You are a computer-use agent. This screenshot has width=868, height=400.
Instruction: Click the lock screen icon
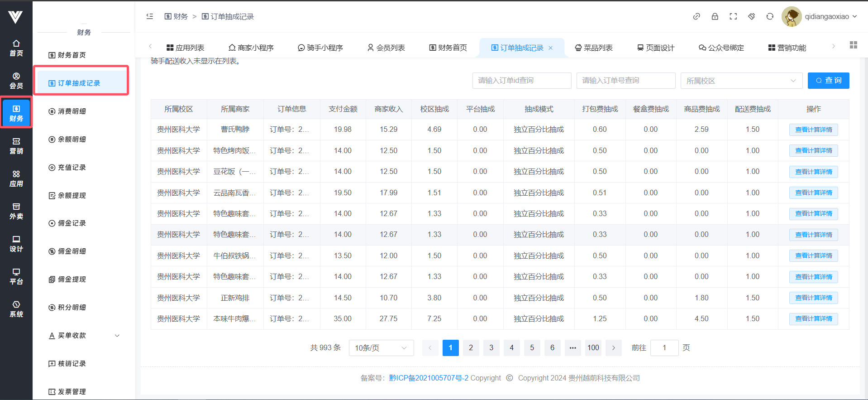coord(715,16)
